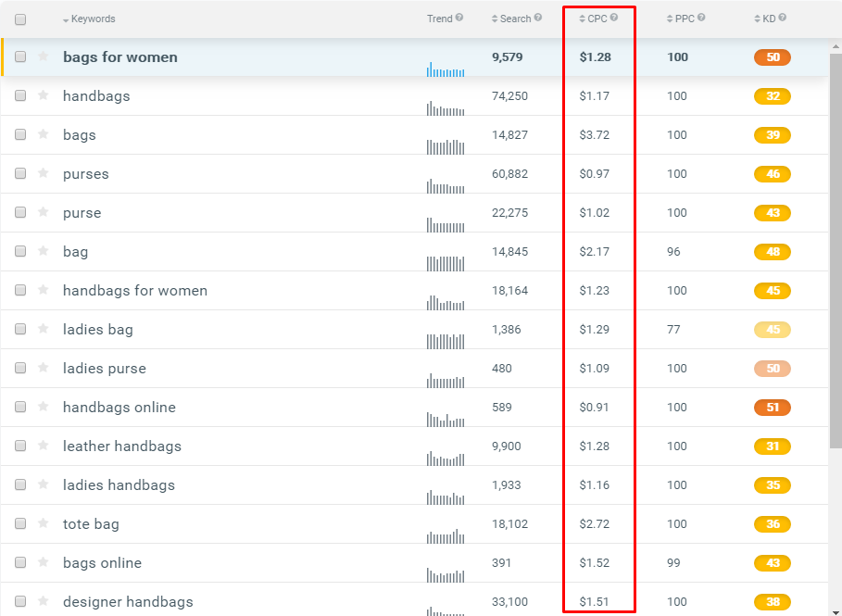Favorite the 'tote bag' keyword
The width and height of the screenshot is (842, 616).
(x=44, y=523)
